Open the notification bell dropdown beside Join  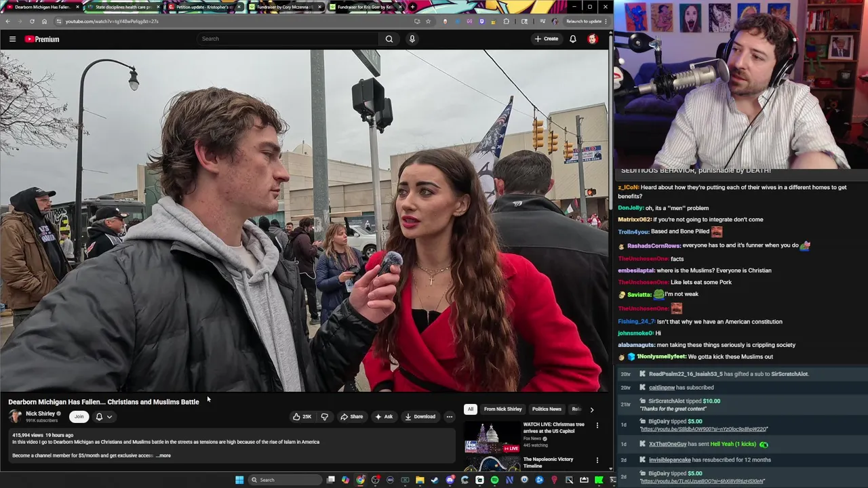pyautogui.click(x=104, y=417)
